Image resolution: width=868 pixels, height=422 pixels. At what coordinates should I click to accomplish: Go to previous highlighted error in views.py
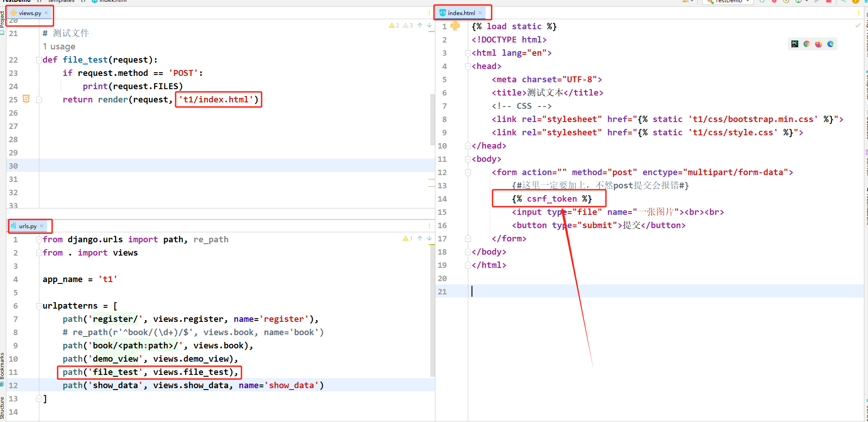click(x=420, y=26)
